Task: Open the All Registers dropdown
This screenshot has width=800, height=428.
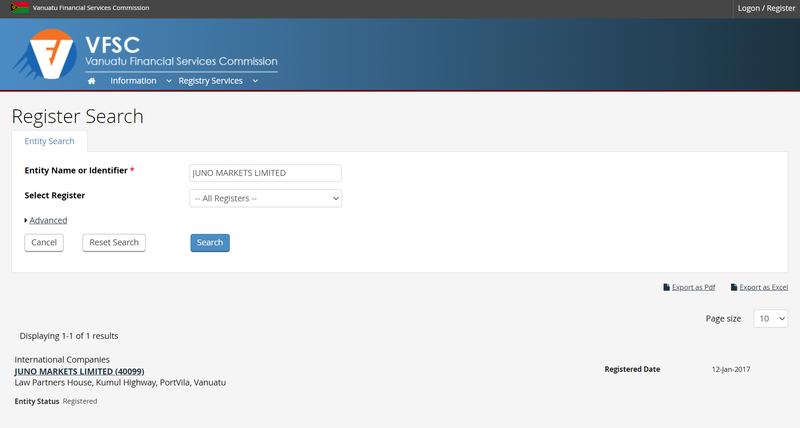Action: (x=265, y=198)
